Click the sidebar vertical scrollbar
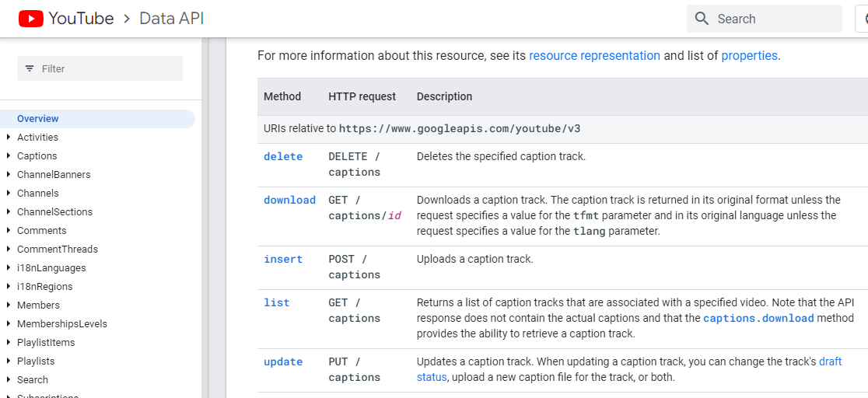The width and height of the screenshot is (868, 398). click(205, 218)
